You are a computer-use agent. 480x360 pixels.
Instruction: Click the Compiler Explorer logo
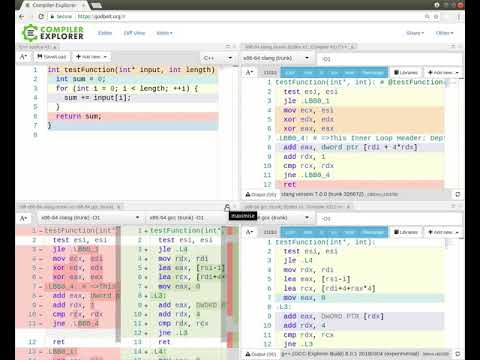(53, 33)
